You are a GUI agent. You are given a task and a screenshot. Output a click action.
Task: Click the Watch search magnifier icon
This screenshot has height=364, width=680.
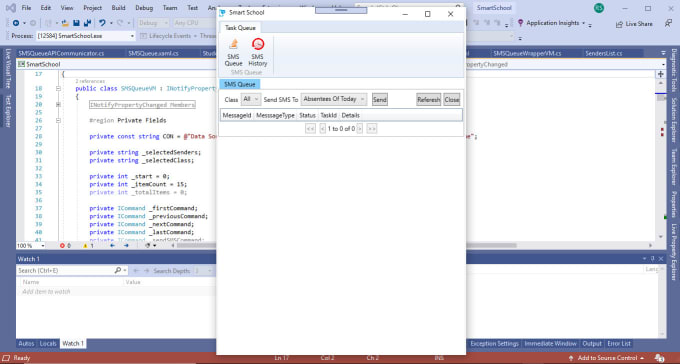(x=118, y=270)
